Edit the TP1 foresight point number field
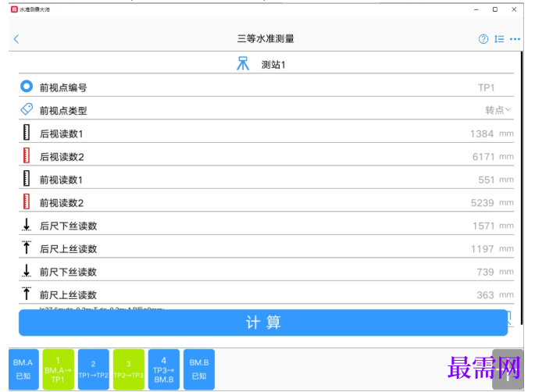The image size is (535, 392). click(487, 87)
